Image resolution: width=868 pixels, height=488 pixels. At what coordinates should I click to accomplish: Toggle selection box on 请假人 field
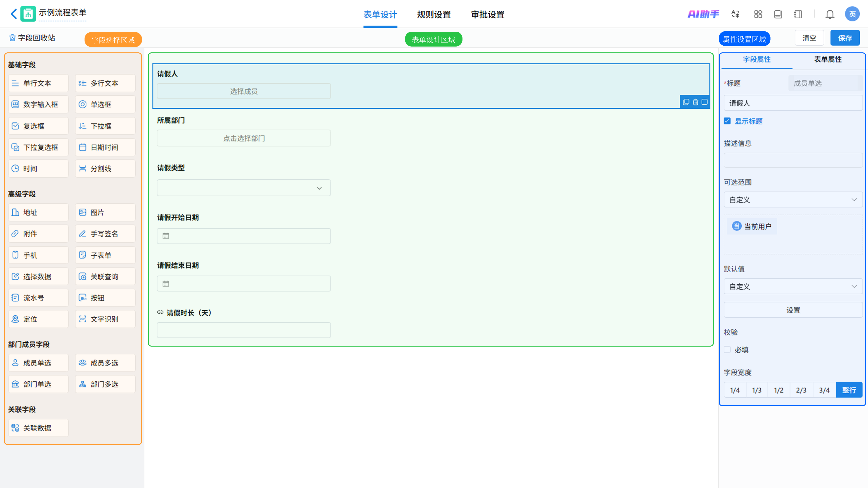(705, 102)
